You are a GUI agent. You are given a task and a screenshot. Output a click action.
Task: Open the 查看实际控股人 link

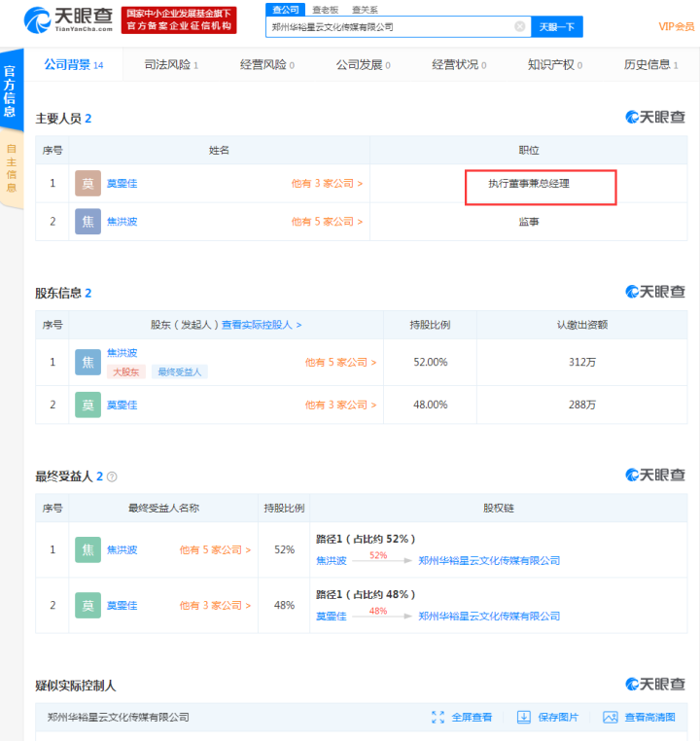pyautogui.click(x=262, y=325)
